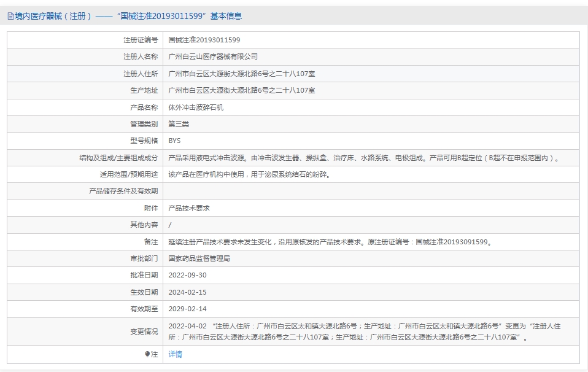Click the 注册证编号 label cell
Viewport: 588px width, 372px height.
tap(141, 40)
